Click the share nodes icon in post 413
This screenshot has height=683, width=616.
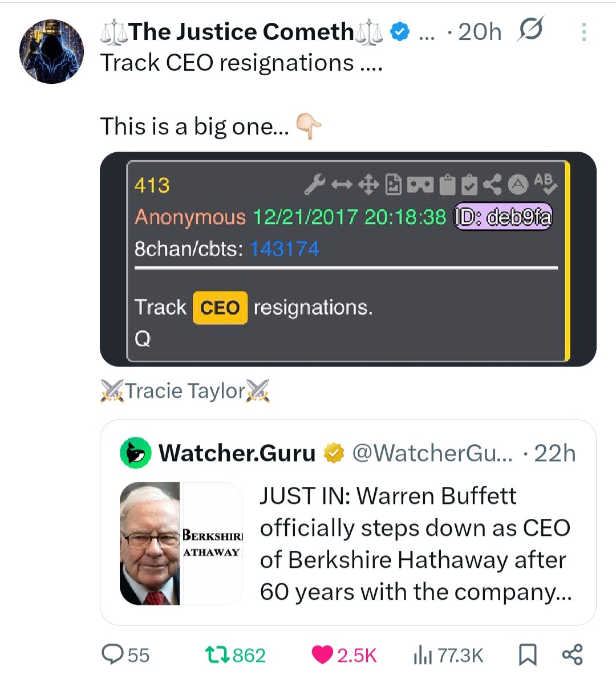[x=492, y=184]
